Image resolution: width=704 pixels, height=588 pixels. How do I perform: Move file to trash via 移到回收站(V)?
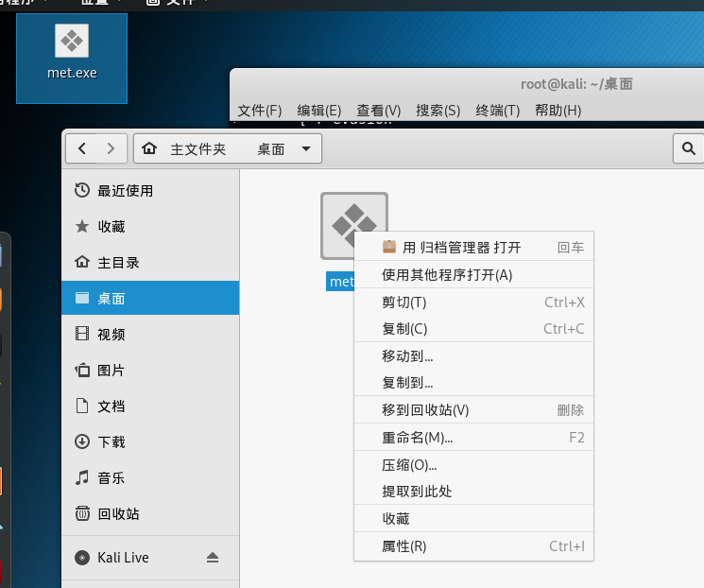[473, 409]
